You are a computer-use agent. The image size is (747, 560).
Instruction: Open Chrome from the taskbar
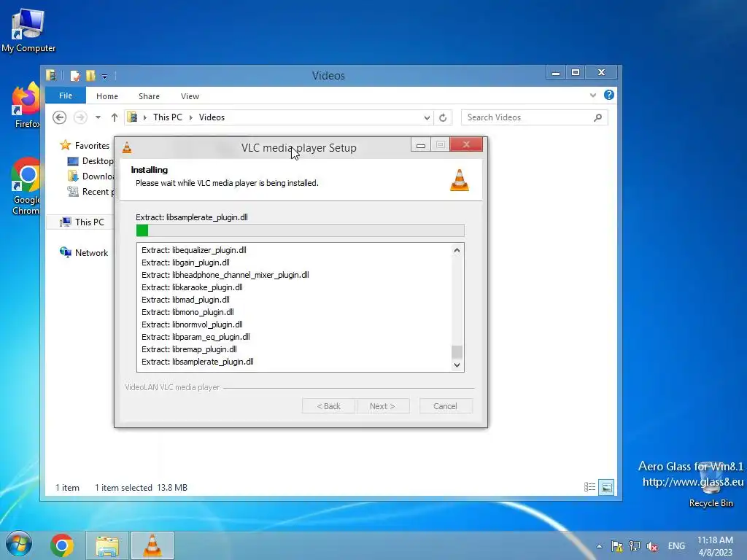[x=62, y=545]
